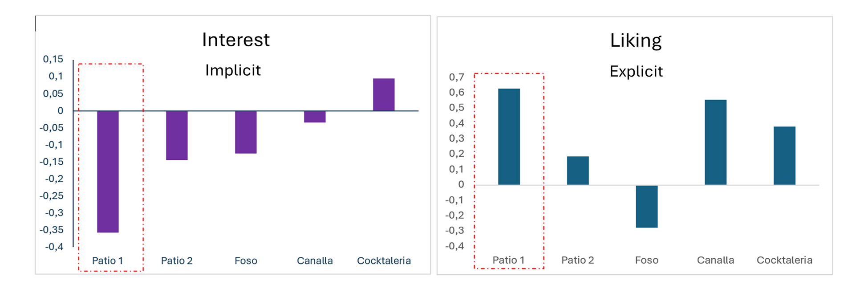
Task: Click the blue Cocktaleria bar
Action: pyautogui.click(x=784, y=155)
